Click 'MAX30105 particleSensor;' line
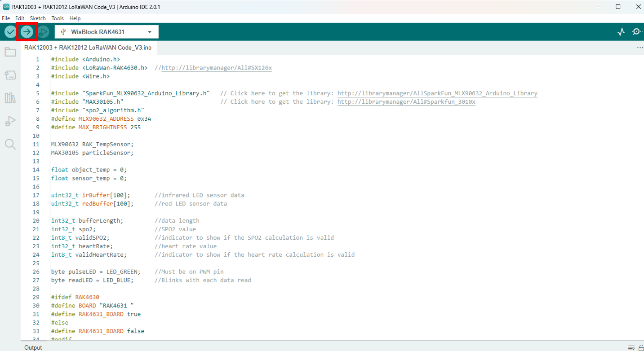 (92, 153)
